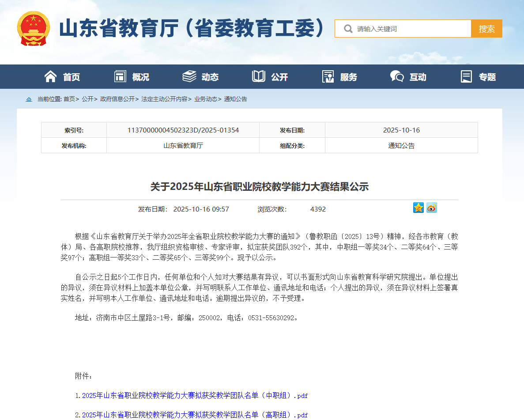524x420 pixels.
Task: Share article via Weibo icon
Action: pyautogui.click(x=431, y=208)
